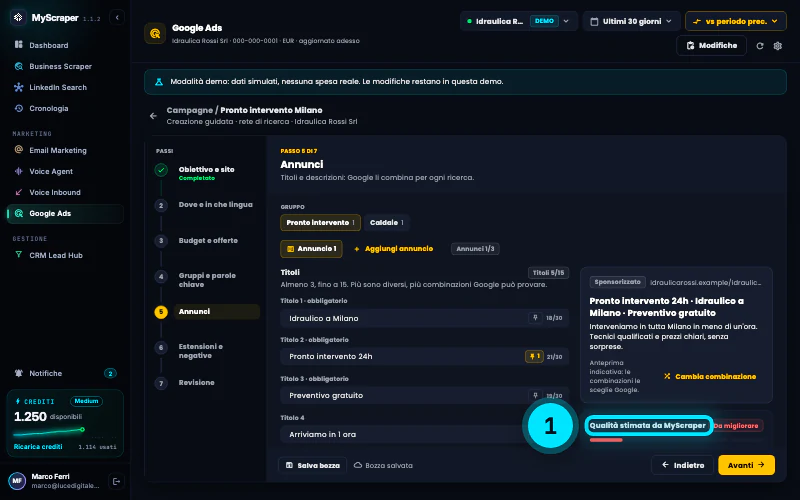The width and height of the screenshot is (800, 500).
Task: Go to step 3 Budget e offerte
Action: click(x=207, y=240)
